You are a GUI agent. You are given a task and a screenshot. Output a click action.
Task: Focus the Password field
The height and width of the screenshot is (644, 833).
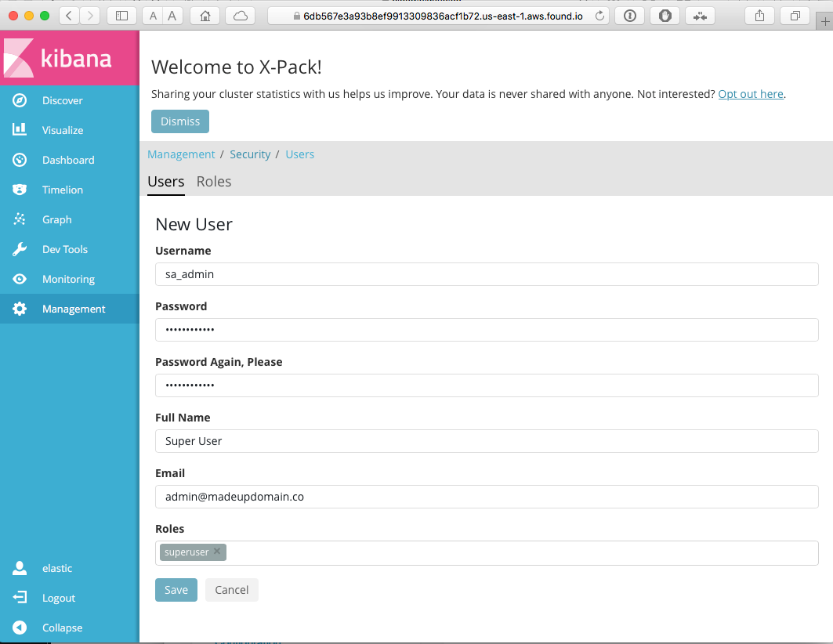coord(487,330)
